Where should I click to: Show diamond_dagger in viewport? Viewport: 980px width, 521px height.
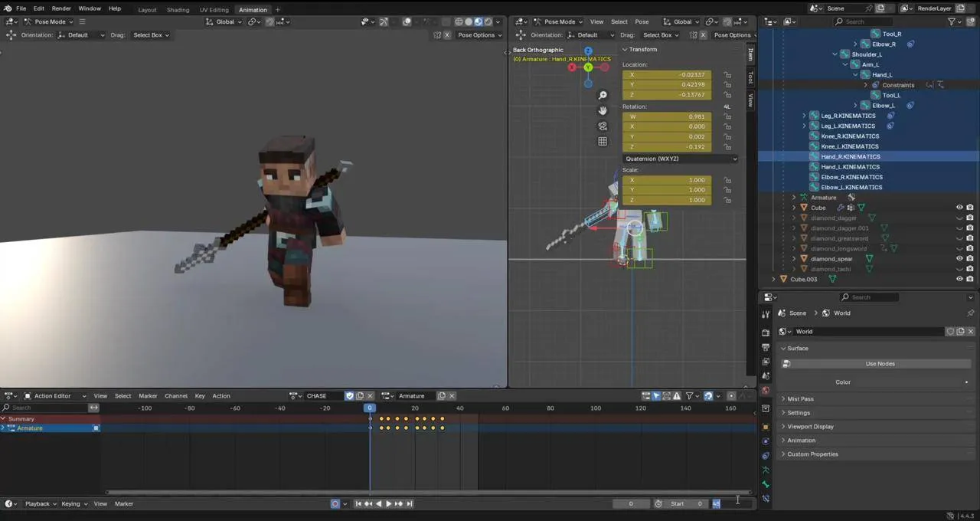click(959, 218)
